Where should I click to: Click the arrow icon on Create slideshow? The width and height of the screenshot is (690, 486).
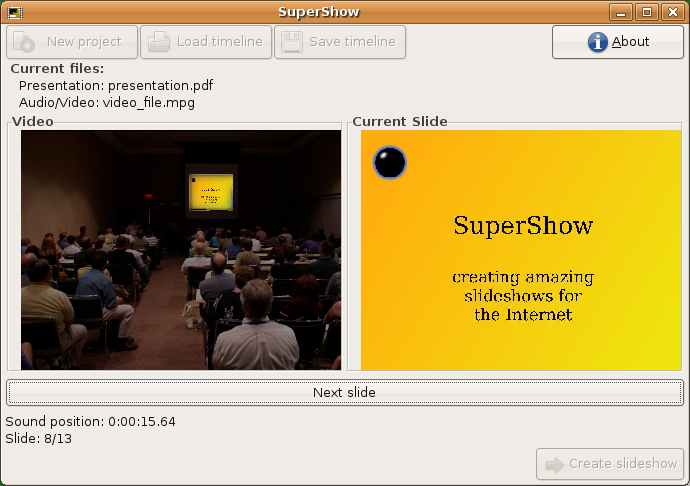pyautogui.click(x=554, y=464)
